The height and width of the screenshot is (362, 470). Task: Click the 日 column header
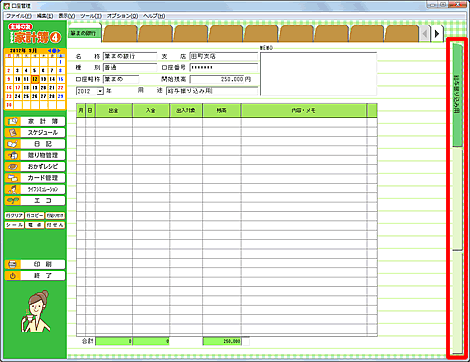[x=90, y=110]
